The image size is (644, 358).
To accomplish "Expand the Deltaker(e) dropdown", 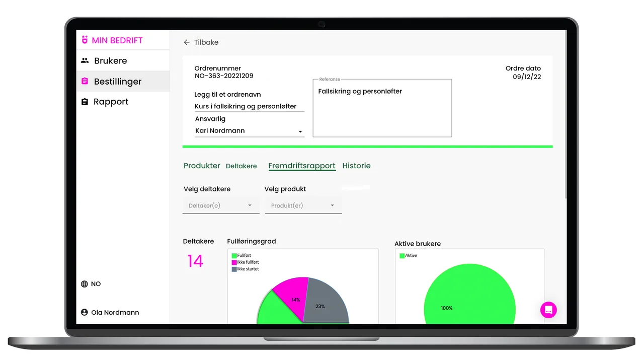I will pos(221,205).
